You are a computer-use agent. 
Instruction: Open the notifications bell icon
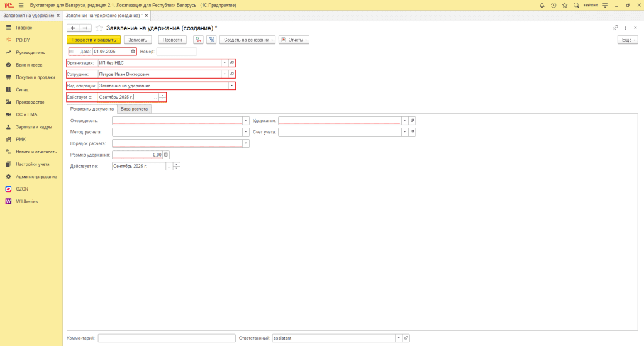coord(541,5)
